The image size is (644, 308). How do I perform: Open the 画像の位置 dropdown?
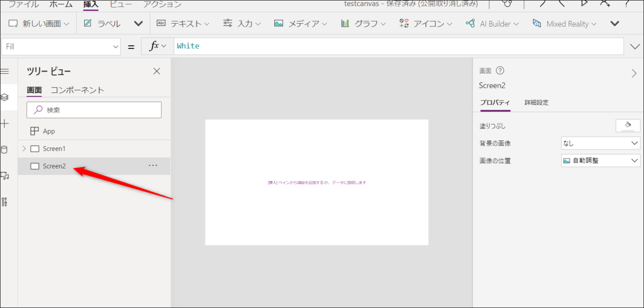(x=600, y=160)
